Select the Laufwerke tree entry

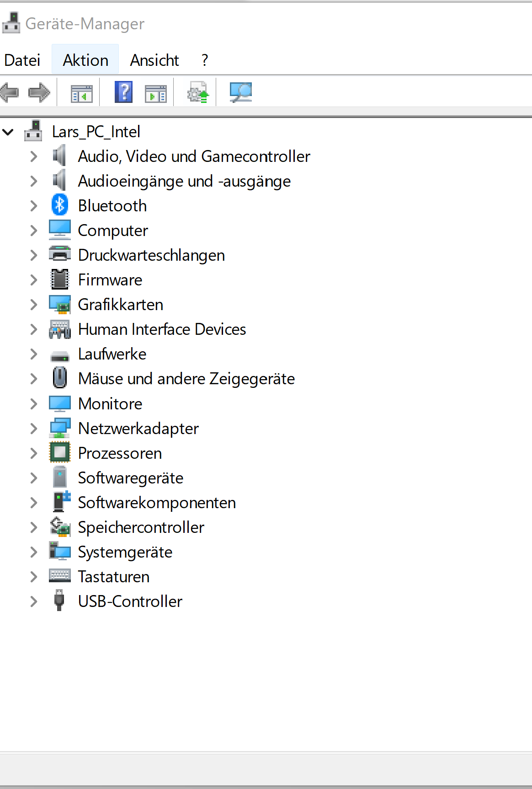[112, 354]
